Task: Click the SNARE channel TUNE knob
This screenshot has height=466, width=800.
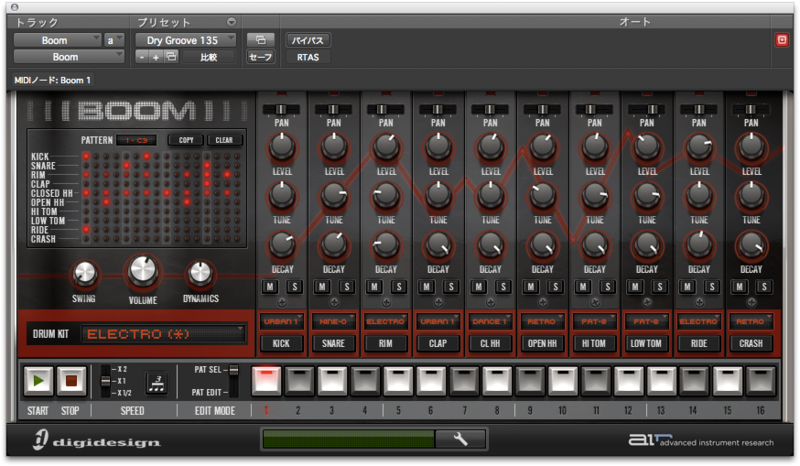Action: point(334,195)
